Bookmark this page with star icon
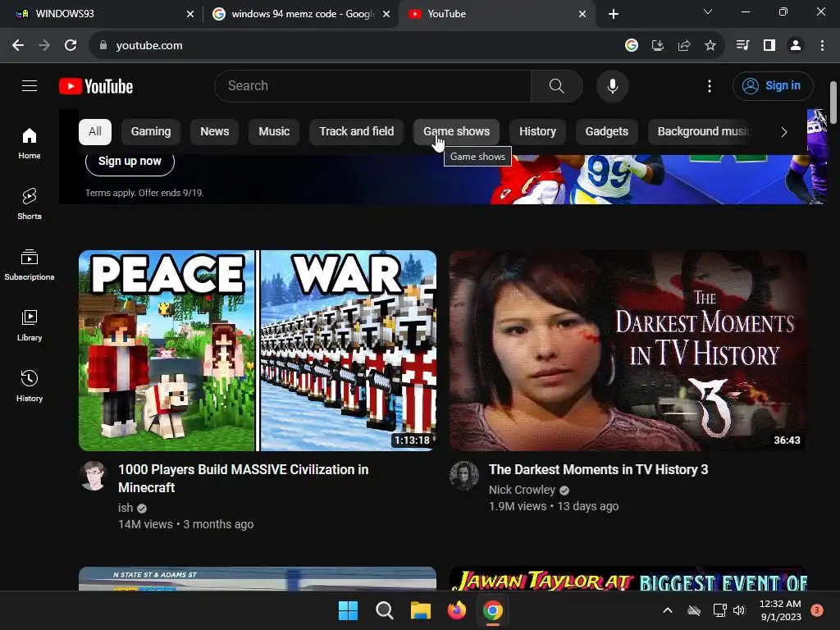The image size is (840, 630). (710, 46)
